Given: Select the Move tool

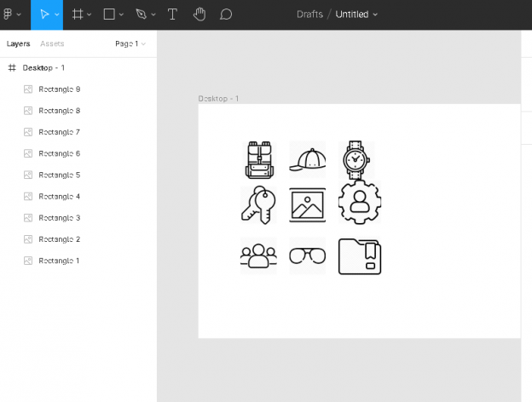Looking at the screenshot, I should 43,14.
